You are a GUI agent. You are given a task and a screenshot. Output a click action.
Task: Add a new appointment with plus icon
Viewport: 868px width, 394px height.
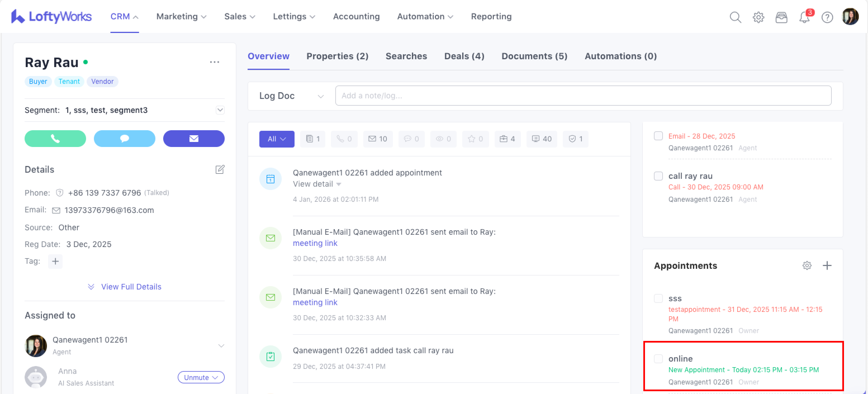(x=827, y=265)
